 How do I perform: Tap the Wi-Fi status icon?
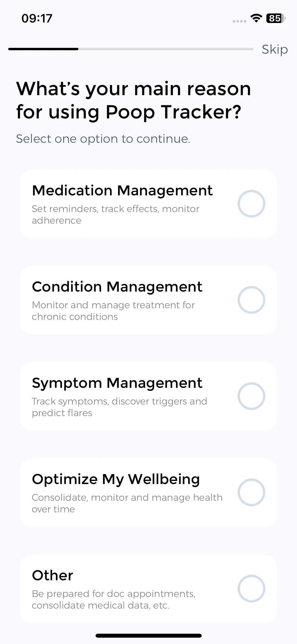pyautogui.click(x=256, y=18)
